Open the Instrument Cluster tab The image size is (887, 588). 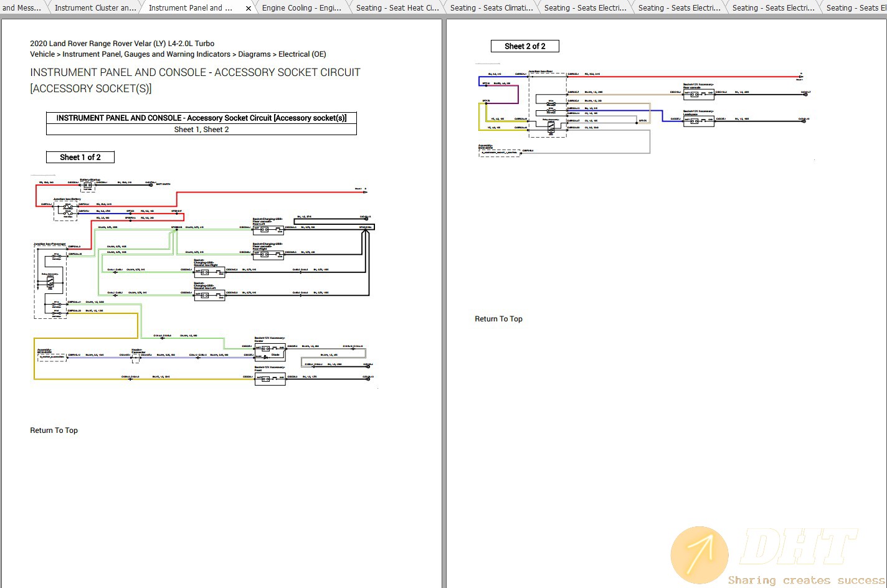click(x=95, y=7)
